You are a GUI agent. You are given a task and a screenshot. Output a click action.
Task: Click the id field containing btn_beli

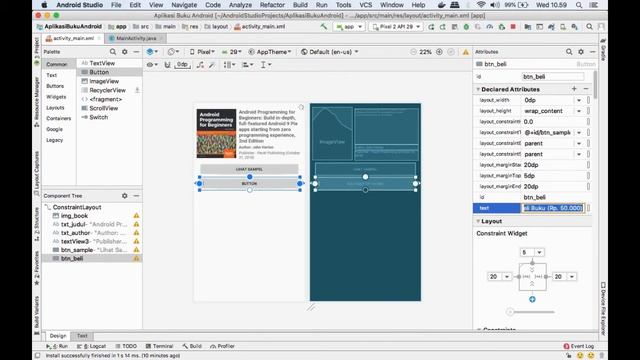tap(553, 77)
